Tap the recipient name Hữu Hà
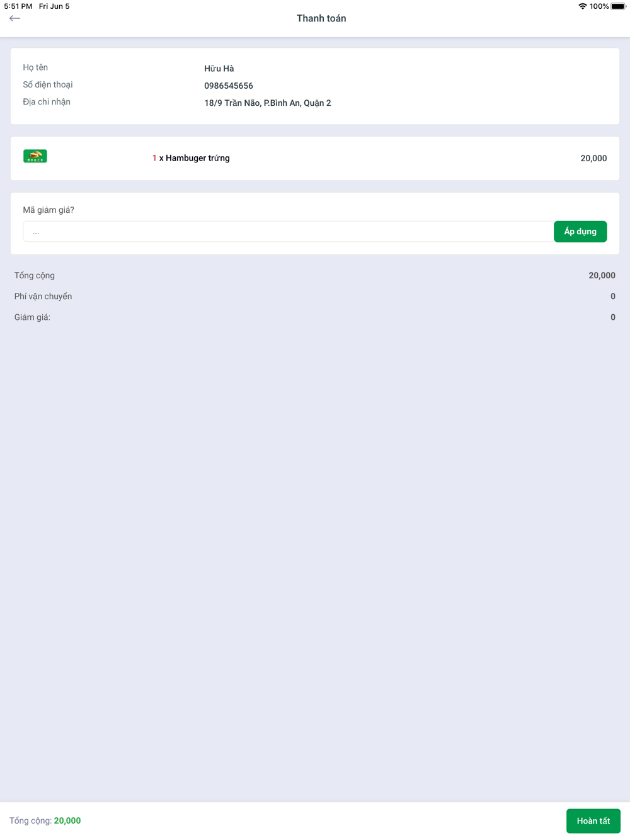Image resolution: width=630 pixels, height=840 pixels. [x=219, y=69]
